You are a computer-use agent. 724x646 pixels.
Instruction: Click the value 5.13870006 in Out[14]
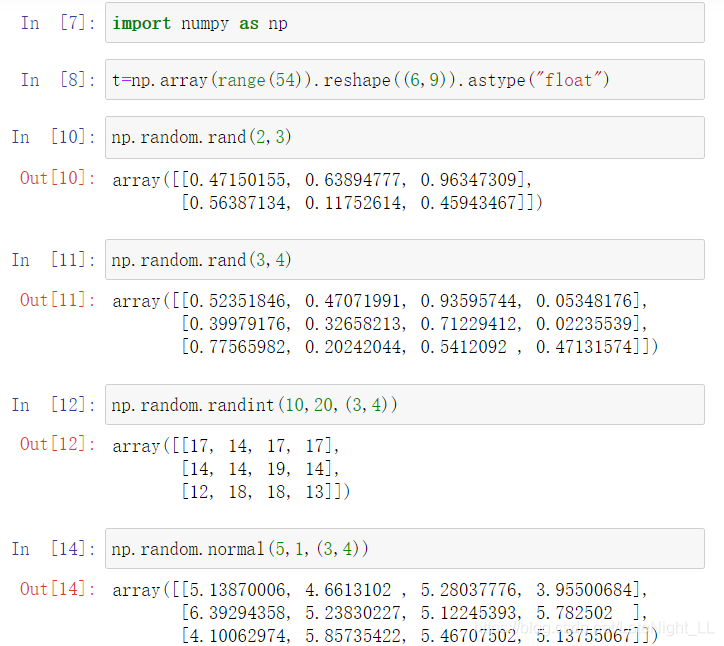[238, 590]
